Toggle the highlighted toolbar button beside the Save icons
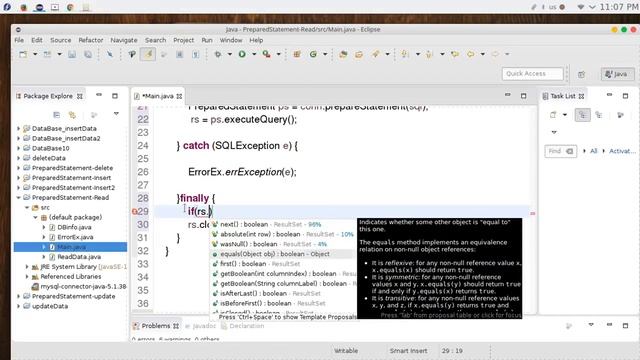Image resolution: width=640 pixels, height=360 pixels. [147, 54]
